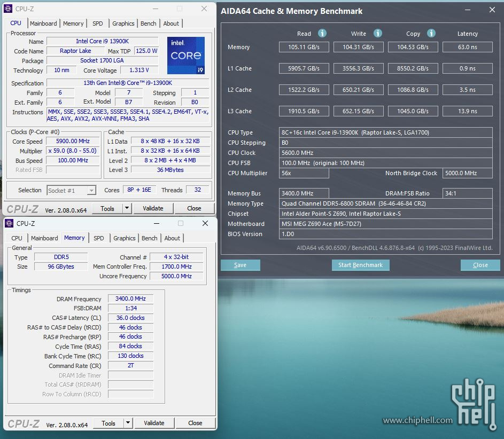Click Tools button in top CPU-Z window
The width and height of the screenshot is (504, 439).
(107, 208)
